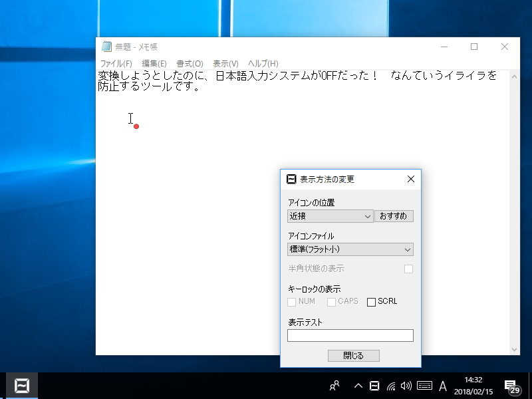Screen dimensions: 532x399
Task: Click the app icon in the dialog title bar
Action: pos(291,179)
